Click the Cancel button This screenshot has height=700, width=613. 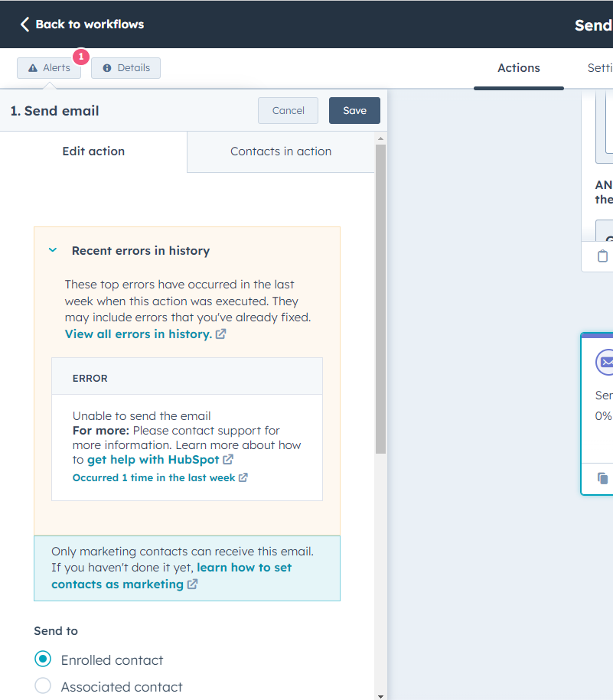288,110
